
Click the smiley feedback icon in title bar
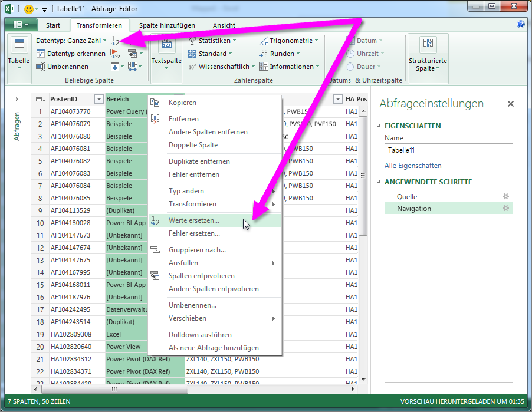click(29, 9)
